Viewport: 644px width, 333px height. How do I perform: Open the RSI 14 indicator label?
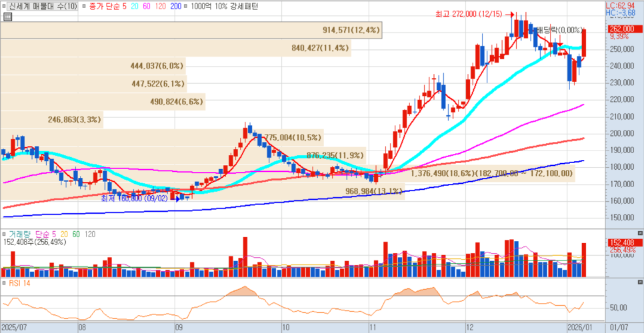coord(20,283)
